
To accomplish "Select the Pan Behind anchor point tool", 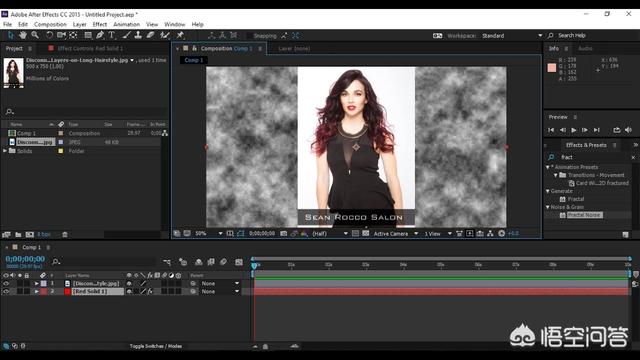I will [73, 36].
